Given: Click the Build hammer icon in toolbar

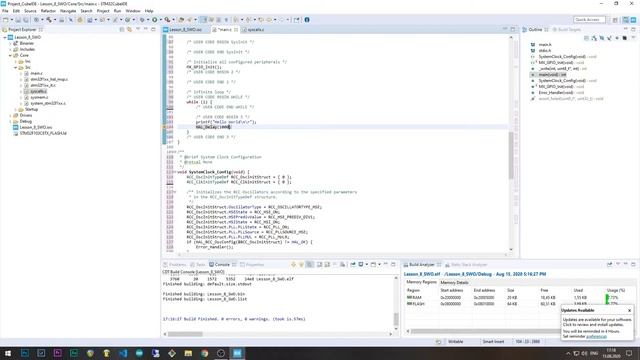Looking at the screenshot, I should click(x=49, y=20).
